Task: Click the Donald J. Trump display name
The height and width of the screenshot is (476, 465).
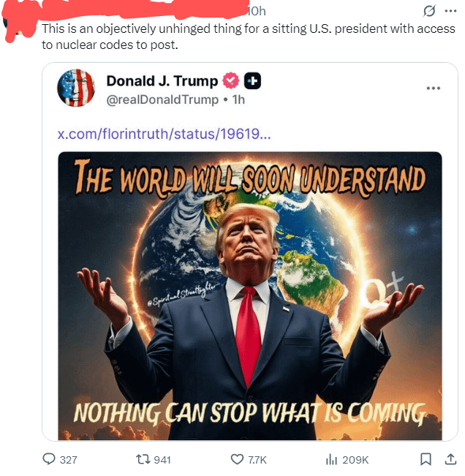Action: coord(162,81)
